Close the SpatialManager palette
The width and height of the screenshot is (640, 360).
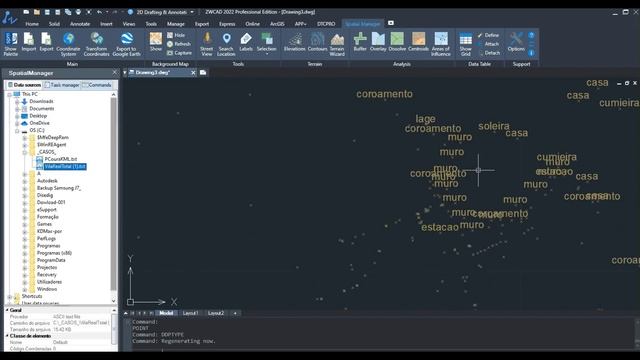click(114, 73)
